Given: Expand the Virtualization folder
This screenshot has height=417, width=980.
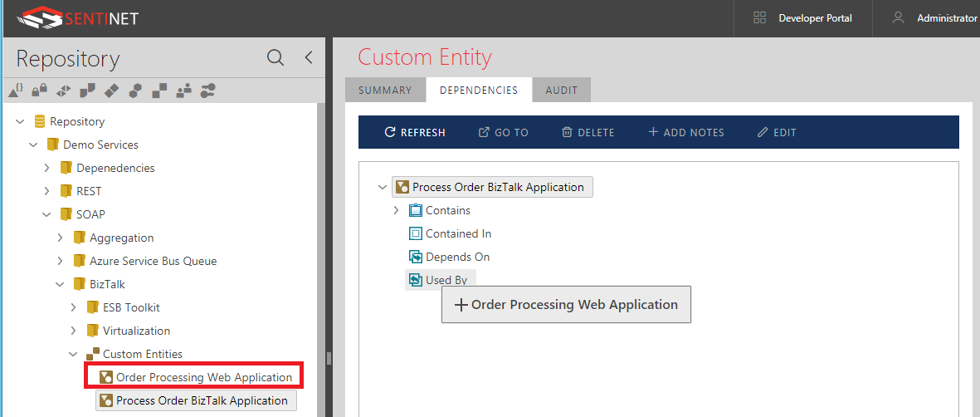Looking at the screenshot, I should point(74,331).
